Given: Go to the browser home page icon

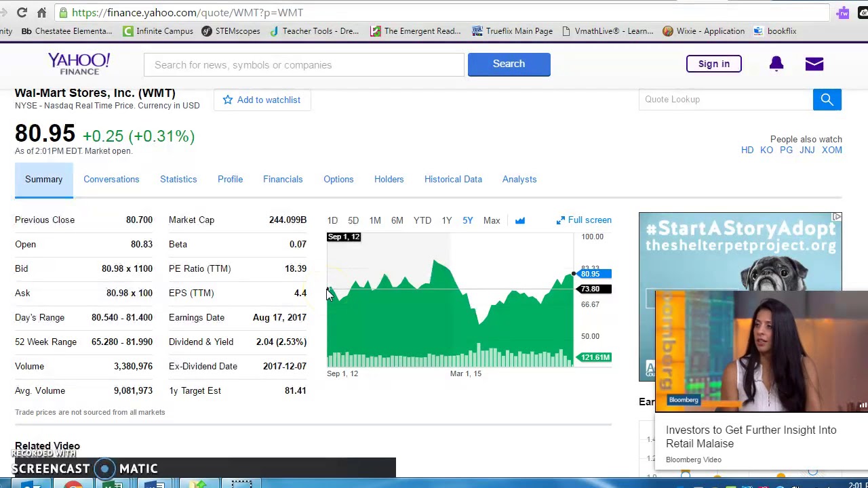Looking at the screenshot, I should click(x=41, y=12).
